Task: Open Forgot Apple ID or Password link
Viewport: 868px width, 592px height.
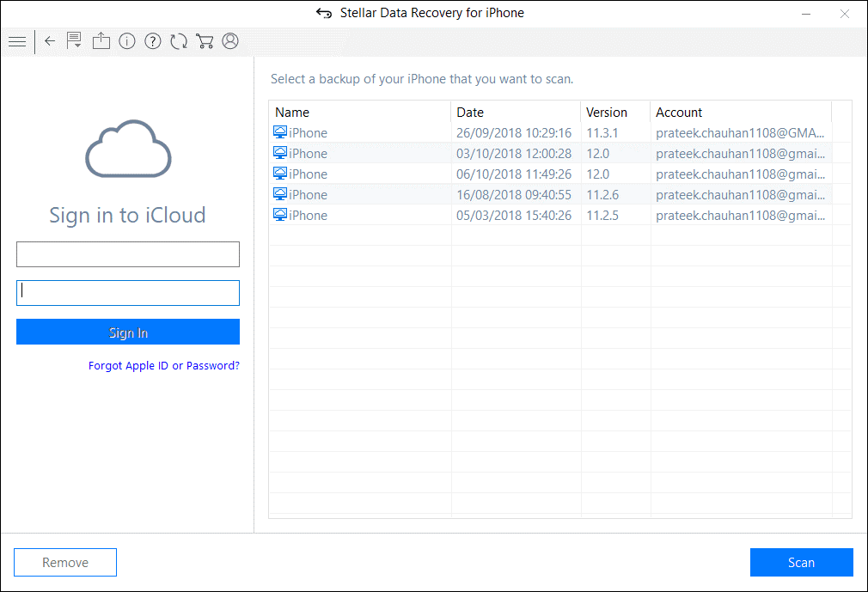Action: 163,365
